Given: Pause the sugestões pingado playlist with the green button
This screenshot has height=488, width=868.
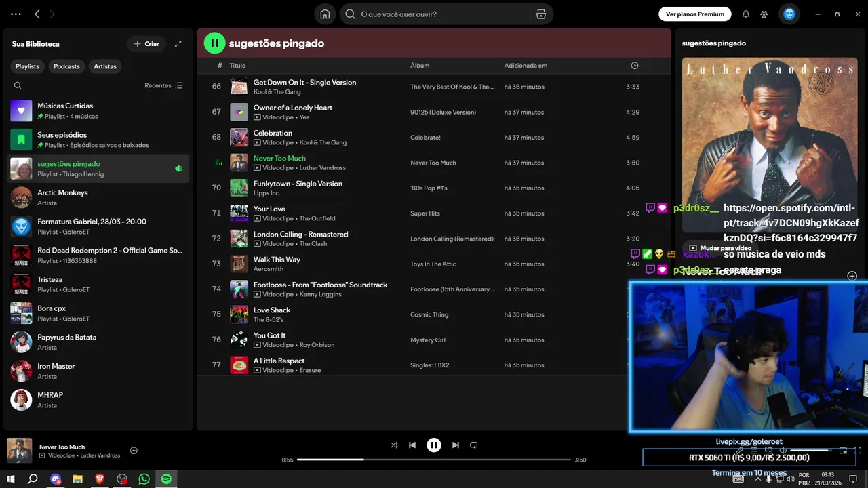Looking at the screenshot, I should tap(214, 43).
